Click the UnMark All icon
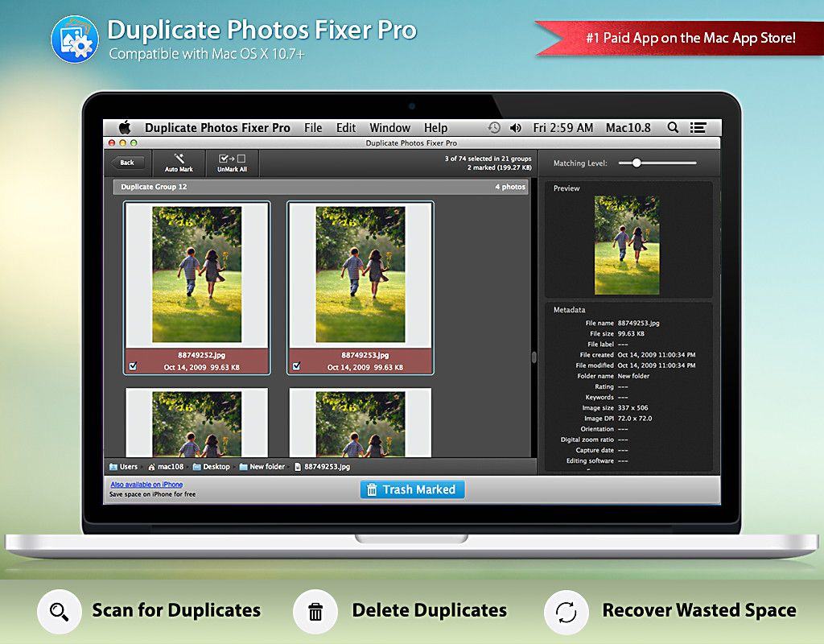This screenshot has width=824, height=644. pos(232,159)
